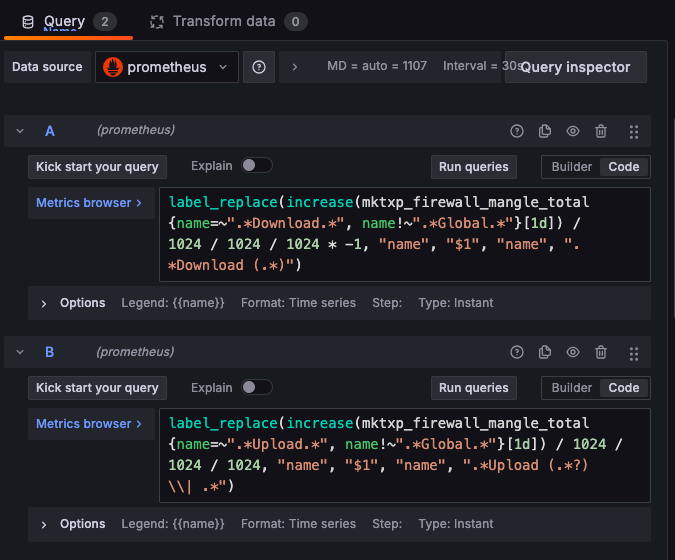Viewport: 675px width, 560px height.
Task: Switch to the Transform data tab
Action: 228,22
